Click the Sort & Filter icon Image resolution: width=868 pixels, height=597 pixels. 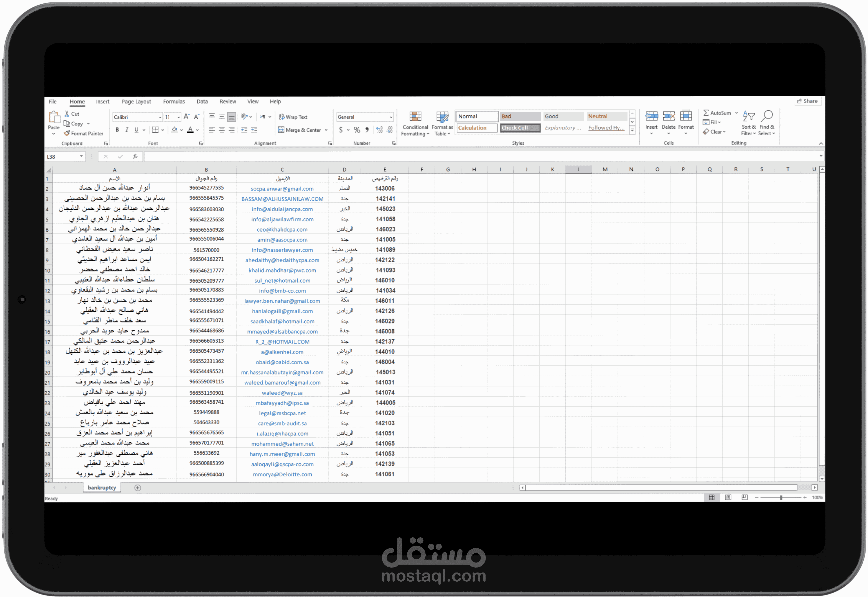click(748, 116)
